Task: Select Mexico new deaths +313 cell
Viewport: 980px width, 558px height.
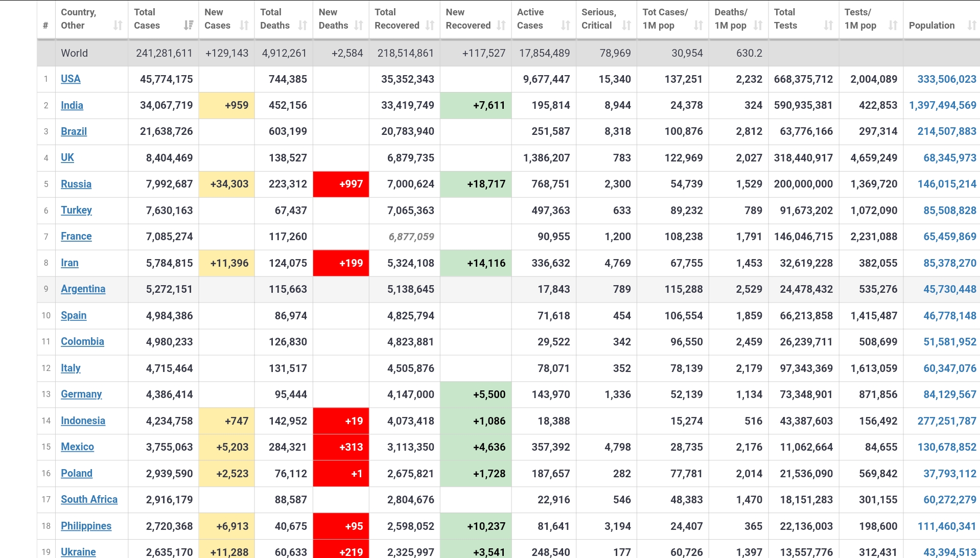Action: 341,447
